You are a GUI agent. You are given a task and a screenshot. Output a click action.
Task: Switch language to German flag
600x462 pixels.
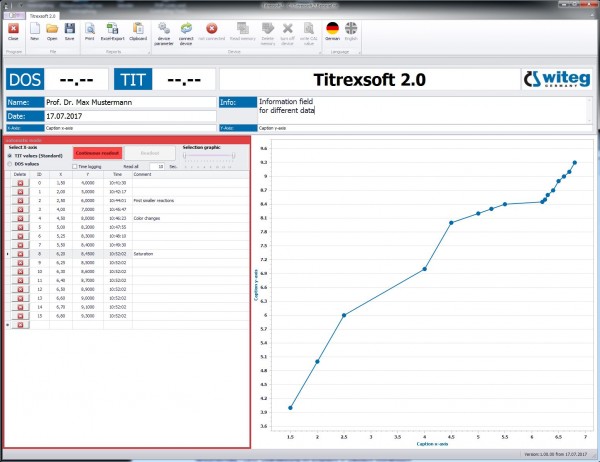(333, 29)
